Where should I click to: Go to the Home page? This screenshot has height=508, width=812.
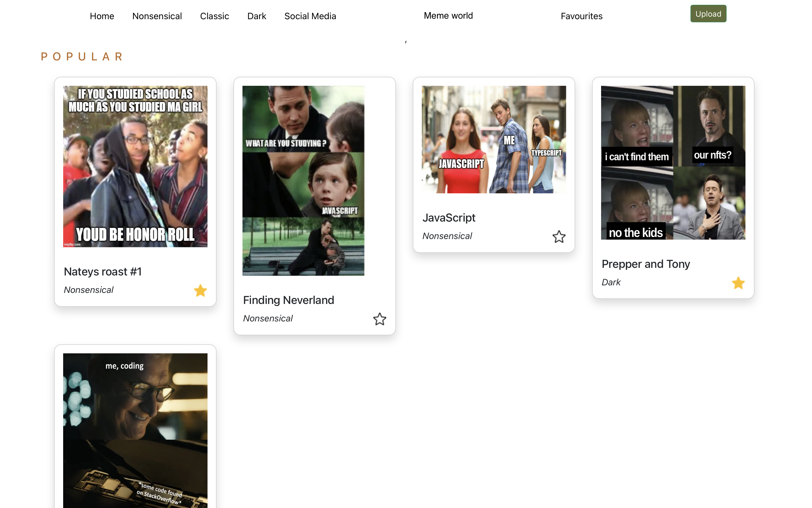(102, 16)
